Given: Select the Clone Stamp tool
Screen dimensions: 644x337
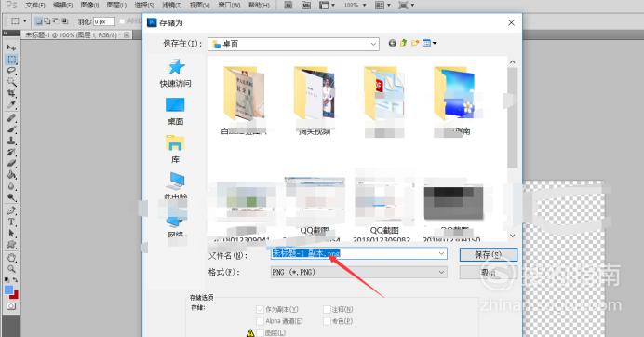Looking at the screenshot, I should click(x=11, y=141).
